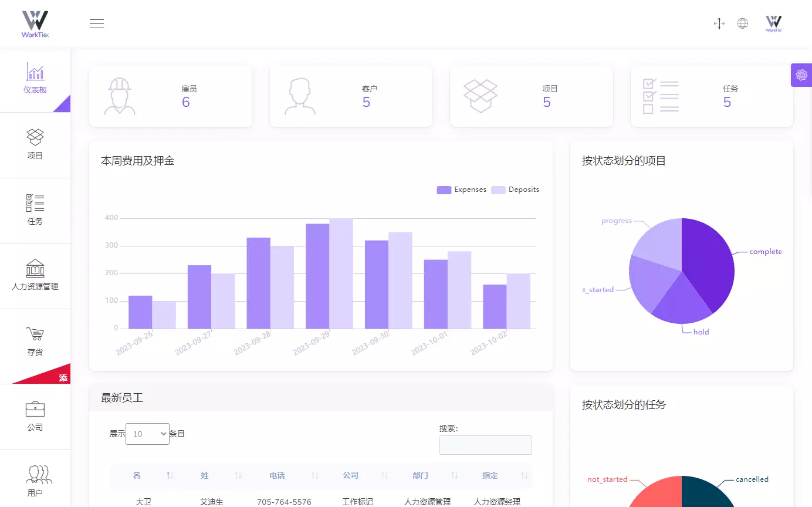Image resolution: width=812 pixels, height=507 pixels.
Task: Sort by the 部门 column header
Action: (429, 475)
